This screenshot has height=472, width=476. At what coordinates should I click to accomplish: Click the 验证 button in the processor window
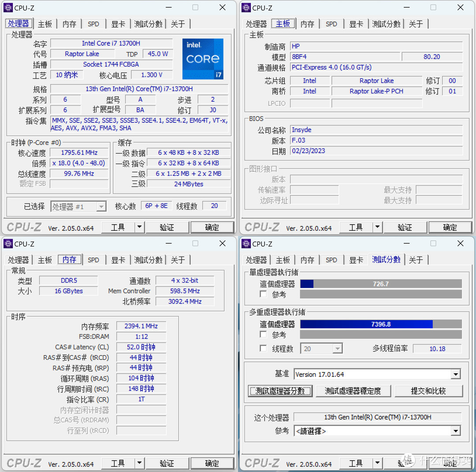[x=167, y=227]
